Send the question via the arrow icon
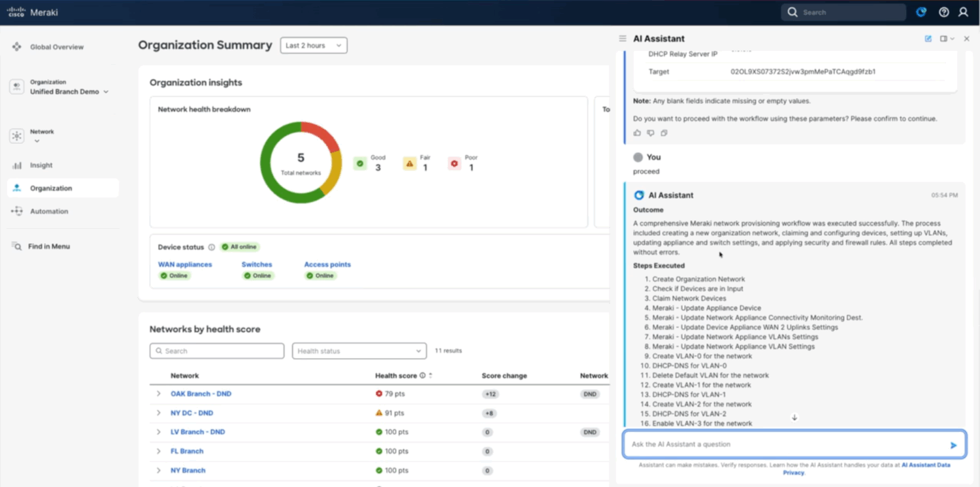The image size is (980, 487). pos(953,444)
